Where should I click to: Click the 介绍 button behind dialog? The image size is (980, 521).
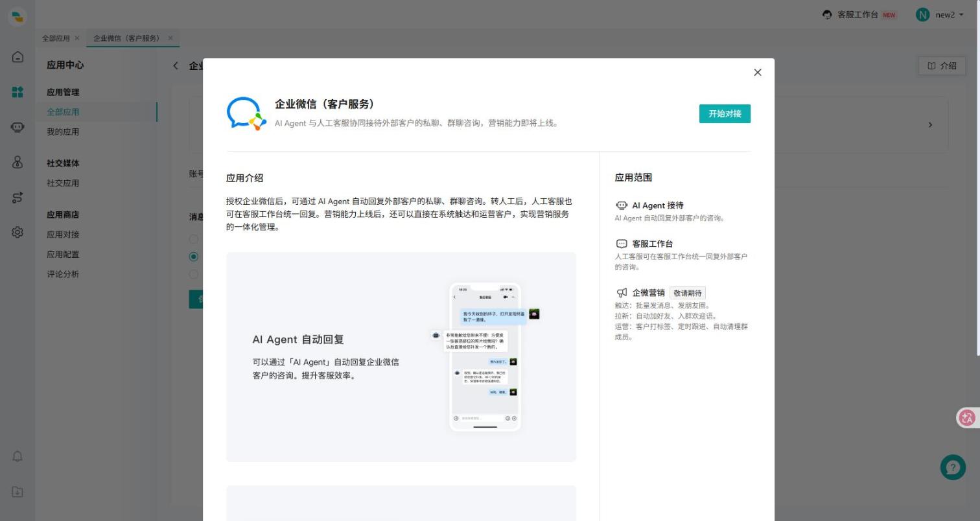pos(942,65)
